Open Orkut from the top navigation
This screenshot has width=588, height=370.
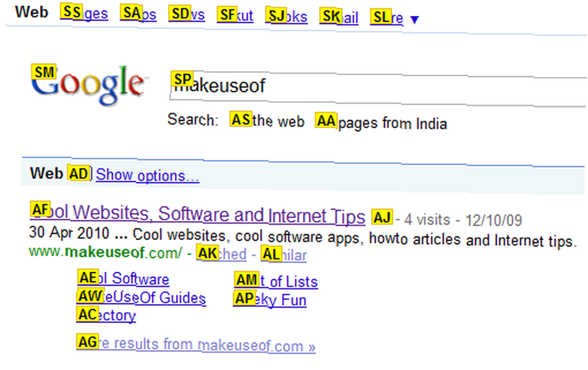235,15
